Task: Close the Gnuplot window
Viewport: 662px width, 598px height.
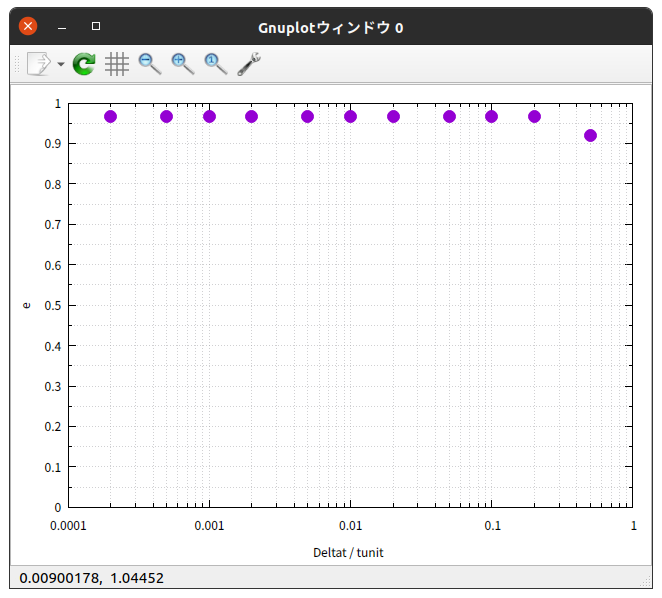Action: 28,26
